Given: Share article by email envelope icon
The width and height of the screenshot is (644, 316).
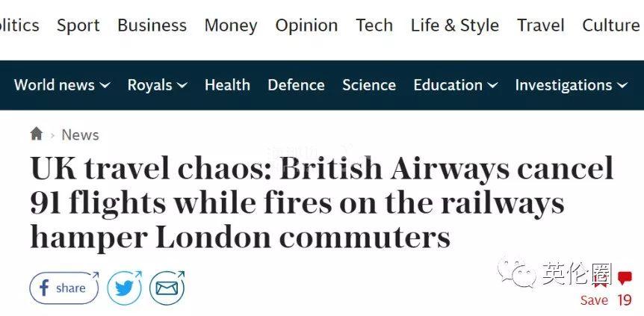Looking at the screenshot, I should click(167, 288).
